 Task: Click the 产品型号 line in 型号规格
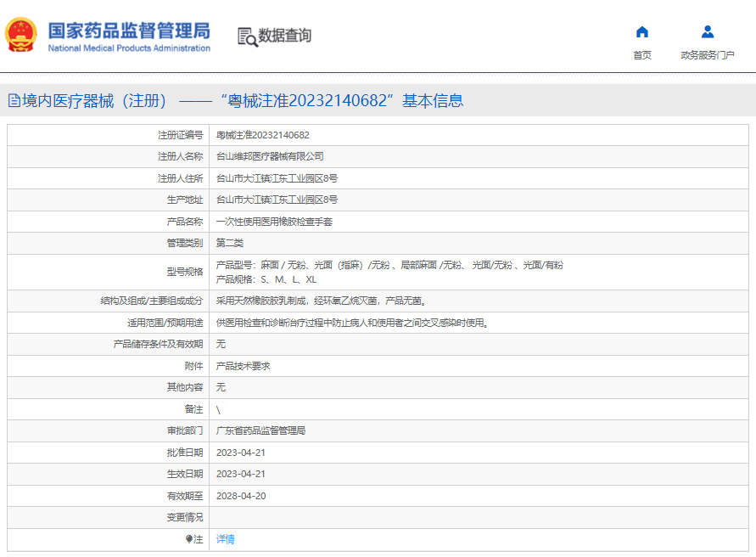pyautogui.click(x=389, y=265)
